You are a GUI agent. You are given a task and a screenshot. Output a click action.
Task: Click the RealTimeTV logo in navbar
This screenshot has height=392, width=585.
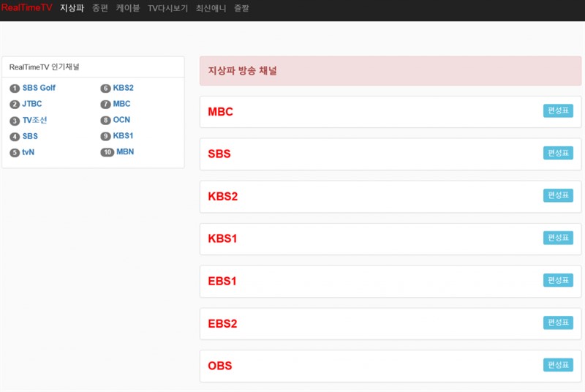(x=26, y=8)
